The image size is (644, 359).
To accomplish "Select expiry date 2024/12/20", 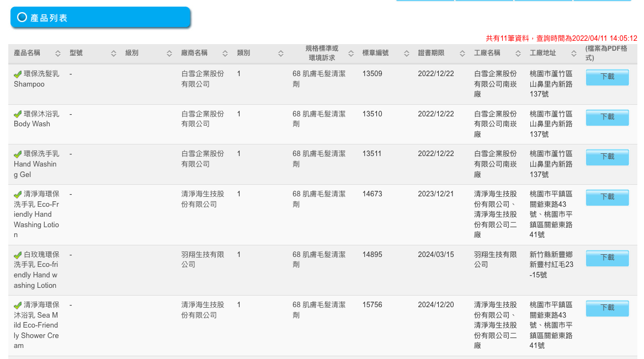I will pyautogui.click(x=436, y=305).
